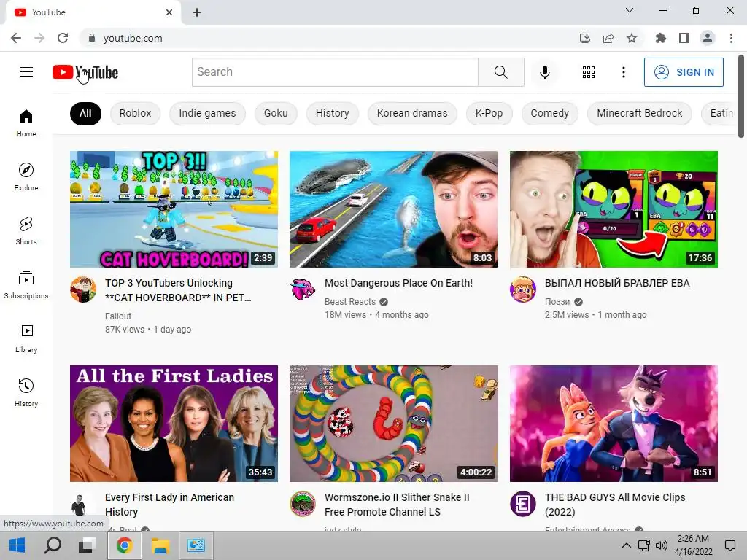Open Most Dangerous Place thumbnail

(x=393, y=209)
